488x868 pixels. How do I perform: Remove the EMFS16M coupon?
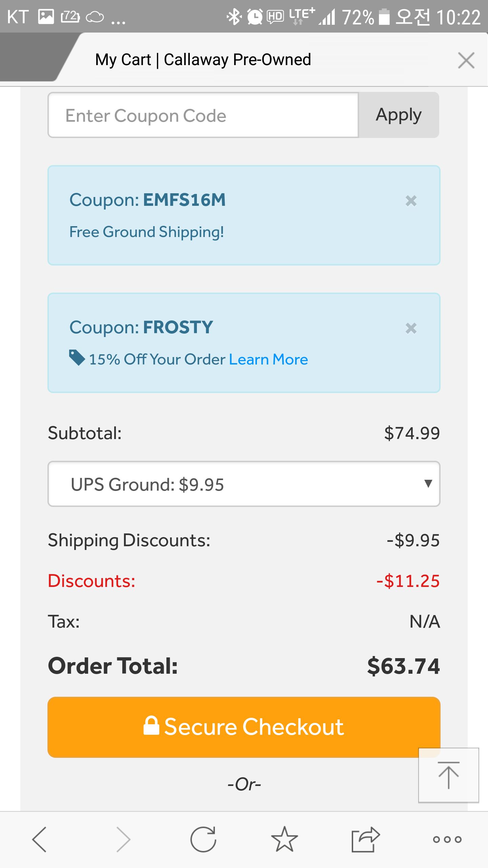coord(411,201)
